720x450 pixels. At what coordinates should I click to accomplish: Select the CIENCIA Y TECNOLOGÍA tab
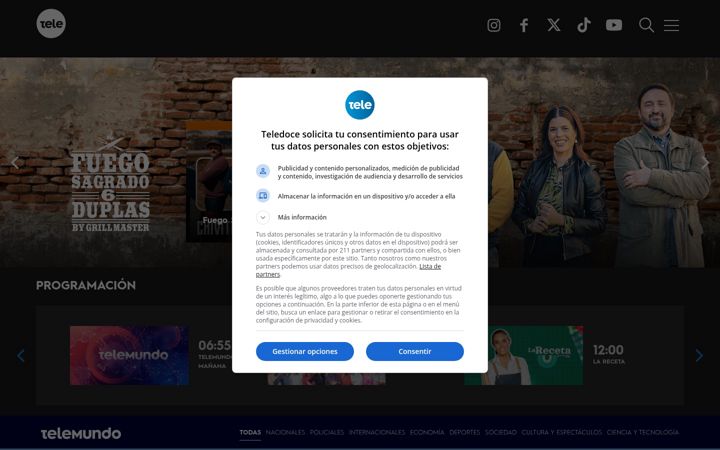pos(642,433)
